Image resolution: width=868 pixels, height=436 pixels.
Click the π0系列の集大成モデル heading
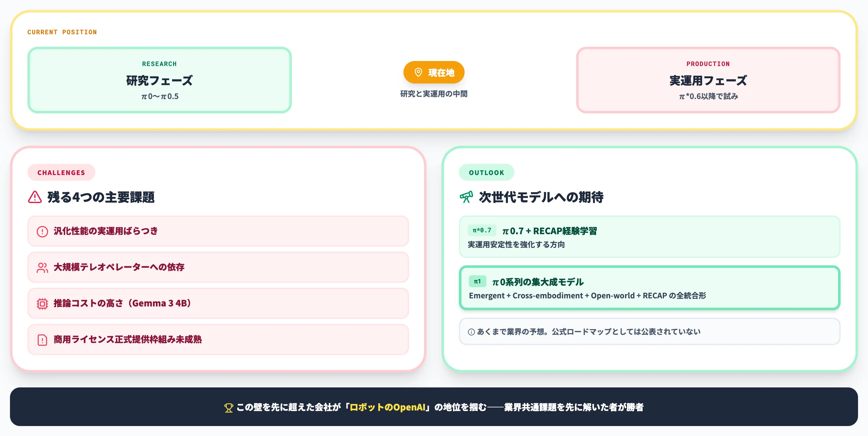(538, 282)
